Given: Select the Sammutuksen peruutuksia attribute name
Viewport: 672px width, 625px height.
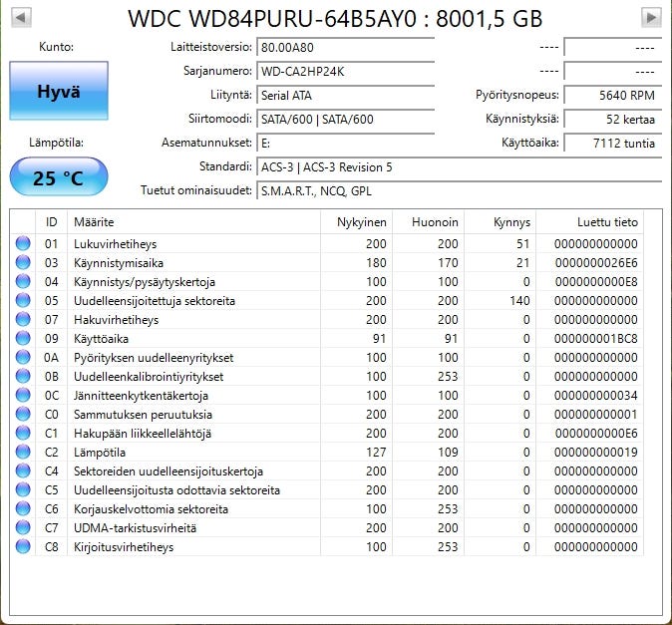Looking at the screenshot, I should coord(143,415).
